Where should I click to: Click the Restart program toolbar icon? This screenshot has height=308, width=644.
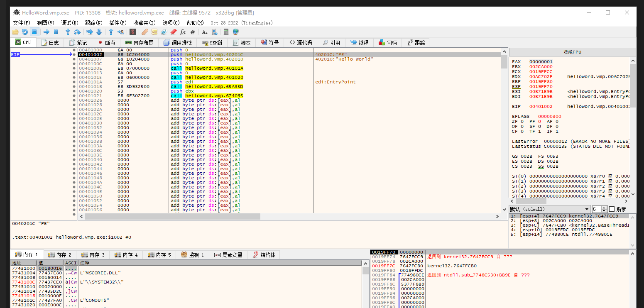tap(25, 32)
